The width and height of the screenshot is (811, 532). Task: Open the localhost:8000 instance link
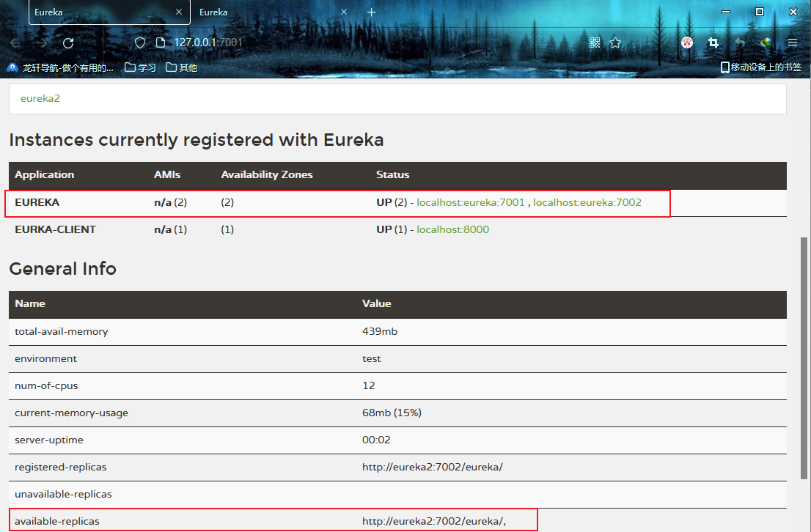pos(452,229)
